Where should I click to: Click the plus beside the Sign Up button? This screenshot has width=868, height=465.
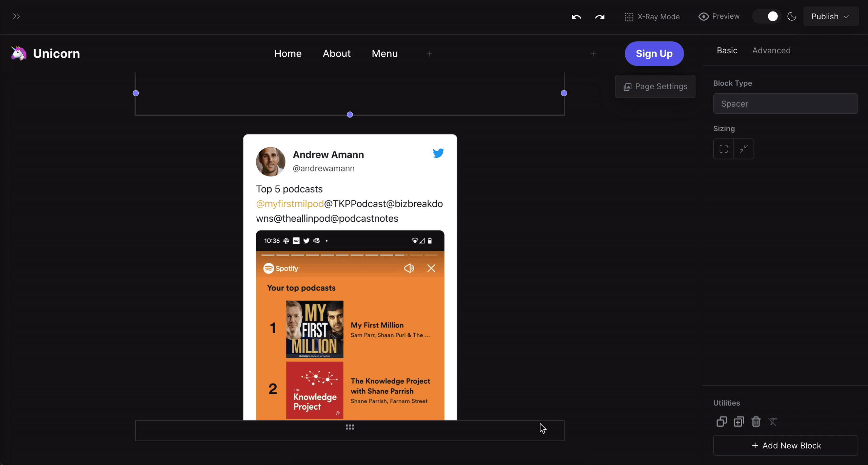[593, 54]
